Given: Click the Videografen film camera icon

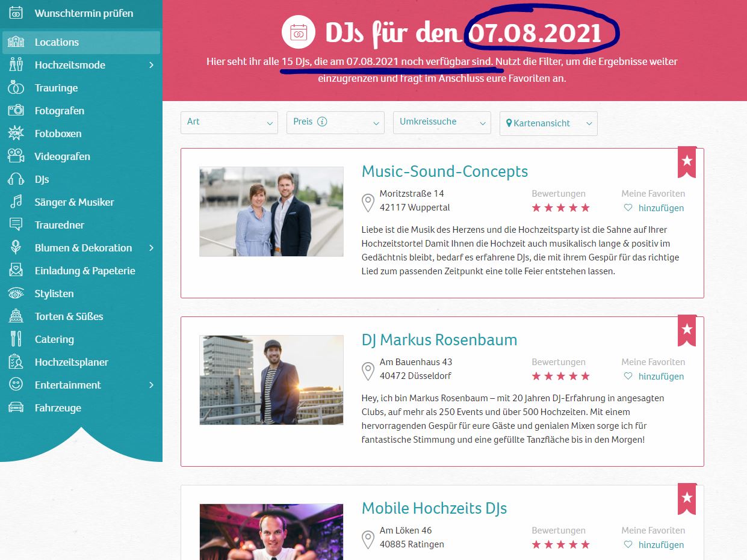Looking at the screenshot, I should (16, 156).
